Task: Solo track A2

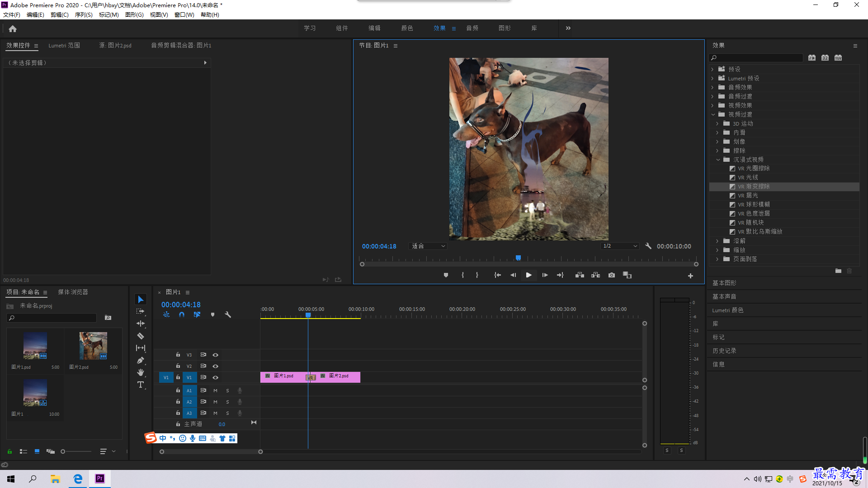Action: (x=227, y=402)
